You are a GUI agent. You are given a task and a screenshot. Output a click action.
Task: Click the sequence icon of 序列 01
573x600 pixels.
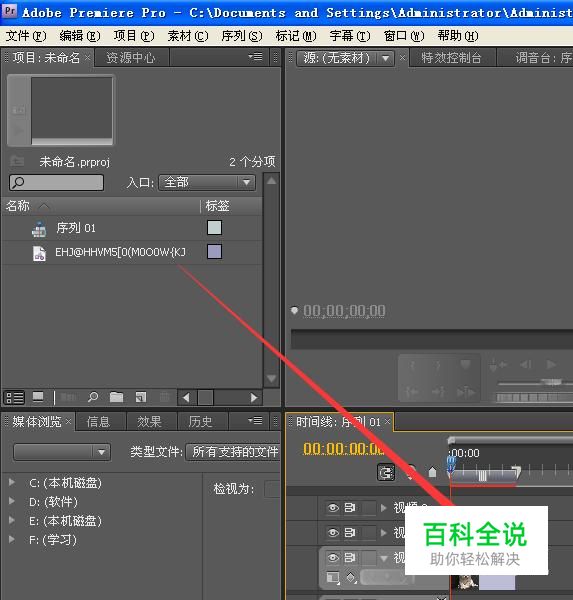[39, 229]
